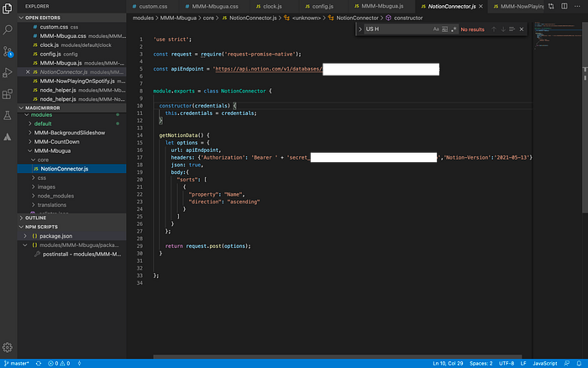
Task: Click synchronize changes icon in status bar
Action: click(x=39, y=363)
